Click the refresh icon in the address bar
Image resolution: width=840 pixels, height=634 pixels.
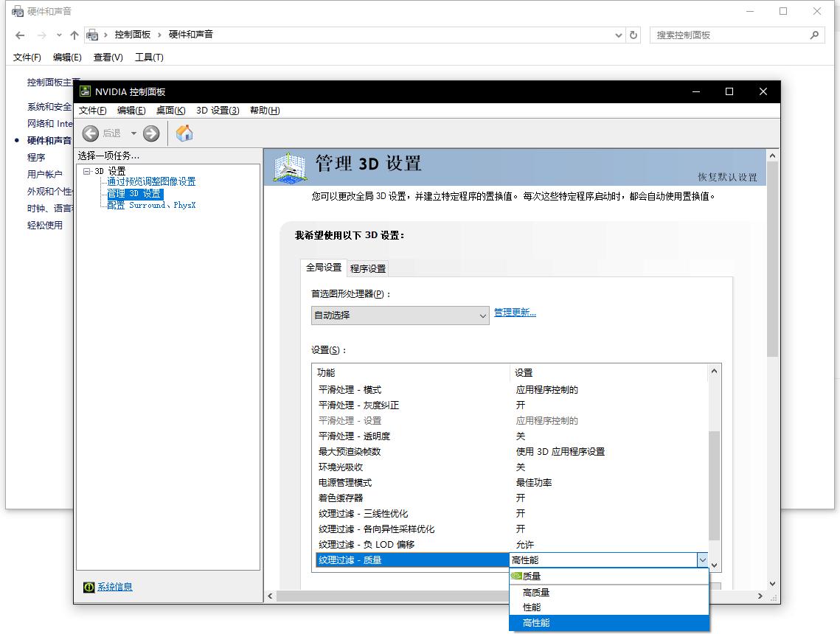tap(633, 35)
